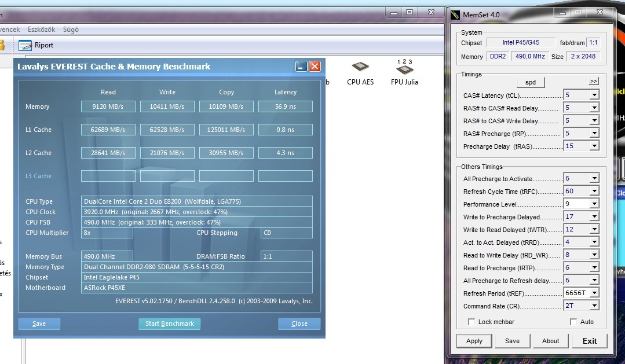Open the Command Rate (CR) dropdown

point(594,306)
